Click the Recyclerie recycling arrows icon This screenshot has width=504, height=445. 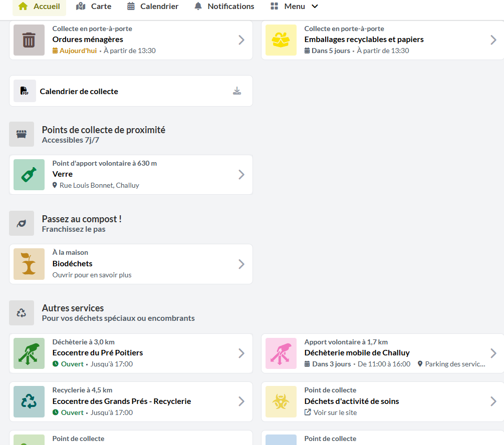29,401
